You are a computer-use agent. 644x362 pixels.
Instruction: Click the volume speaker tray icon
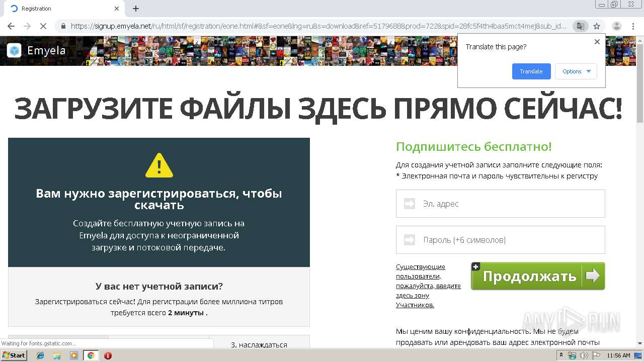point(584,355)
